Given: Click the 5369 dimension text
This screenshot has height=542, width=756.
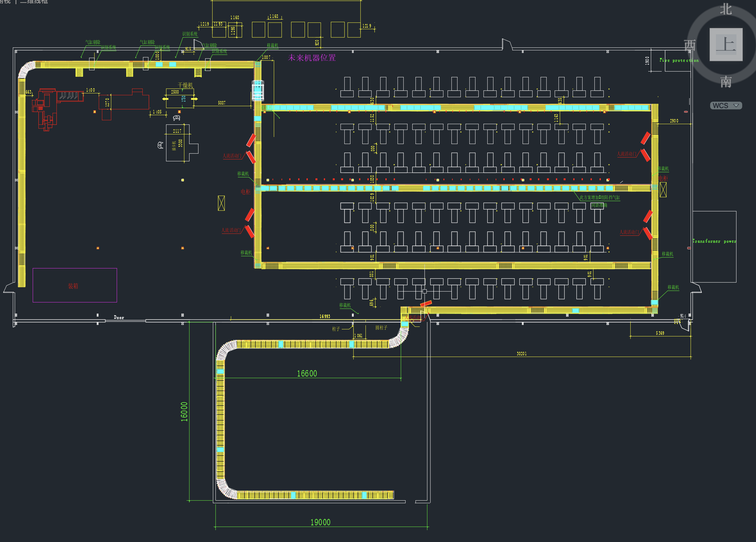Looking at the screenshot, I should click(660, 333).
